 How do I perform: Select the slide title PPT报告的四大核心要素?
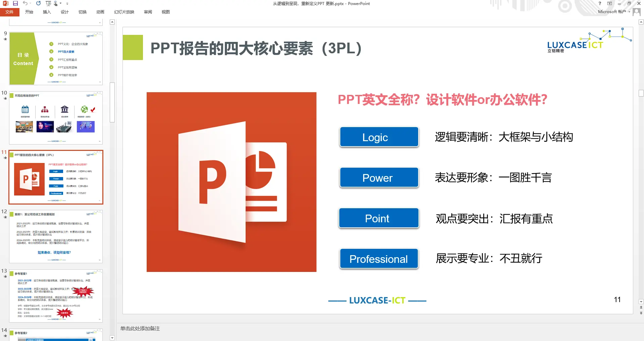(256, 48)
